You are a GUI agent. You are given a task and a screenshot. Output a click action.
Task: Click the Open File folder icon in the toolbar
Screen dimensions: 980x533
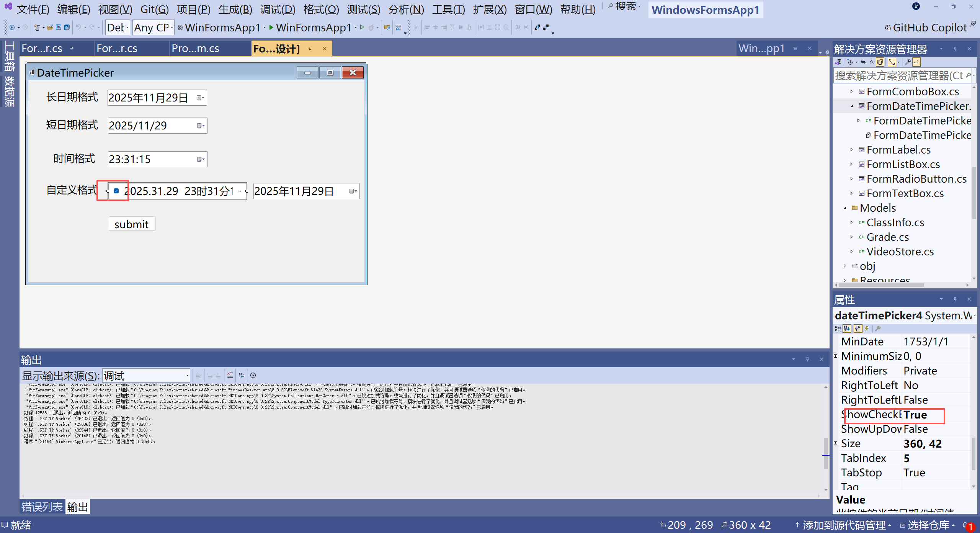coord(50,28)
